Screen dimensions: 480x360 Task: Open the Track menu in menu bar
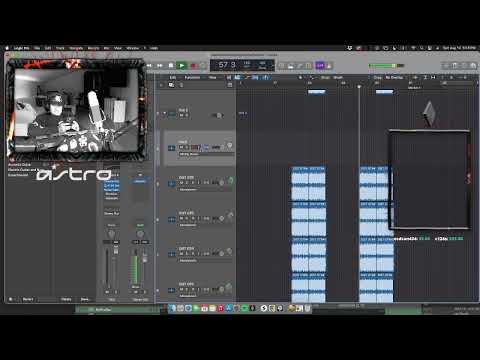click(60, 48)
